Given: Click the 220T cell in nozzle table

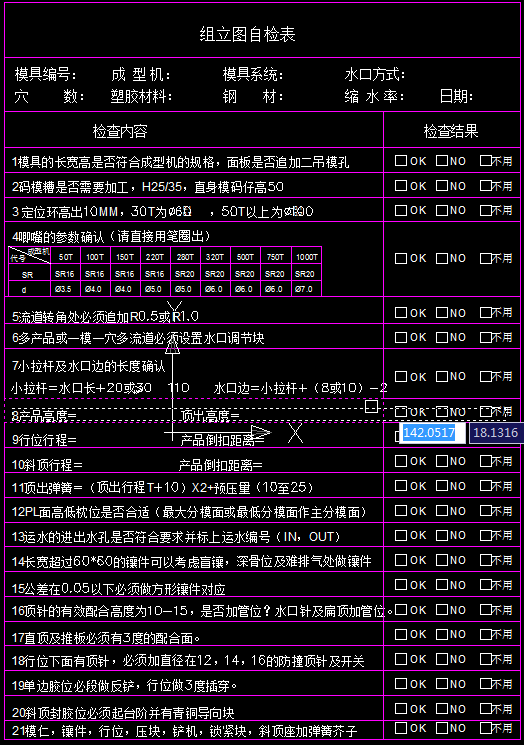Looking at the screenshot, I should 155,257.
